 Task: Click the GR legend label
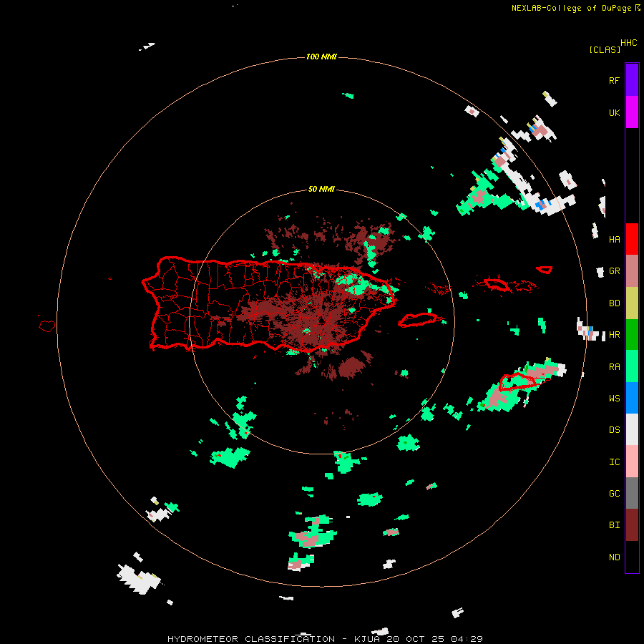(x=614, y=271)
